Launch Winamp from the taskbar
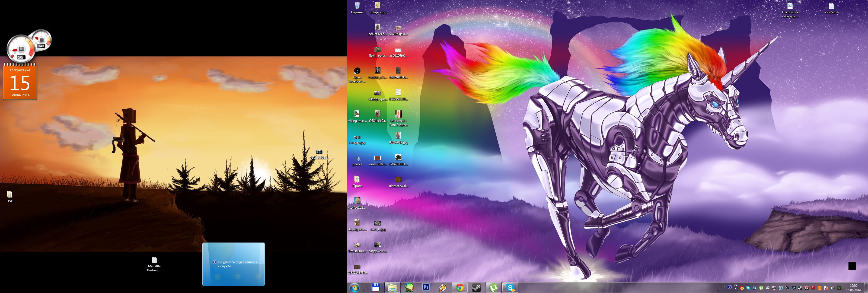The image size is (868, 293). [x=443, y=288]
